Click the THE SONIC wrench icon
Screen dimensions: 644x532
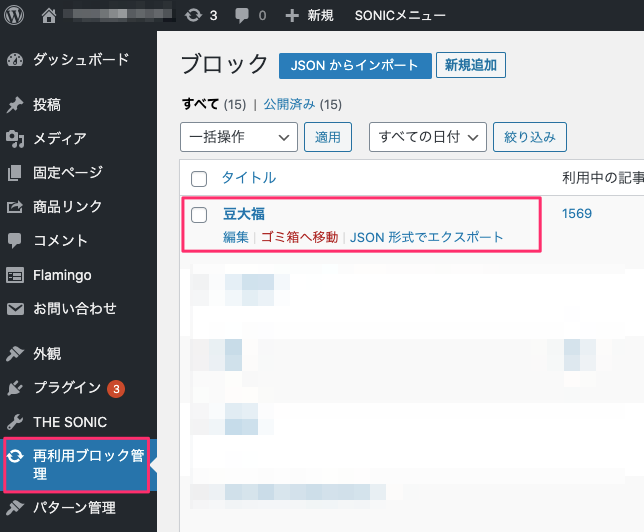(x=15, y=422)
